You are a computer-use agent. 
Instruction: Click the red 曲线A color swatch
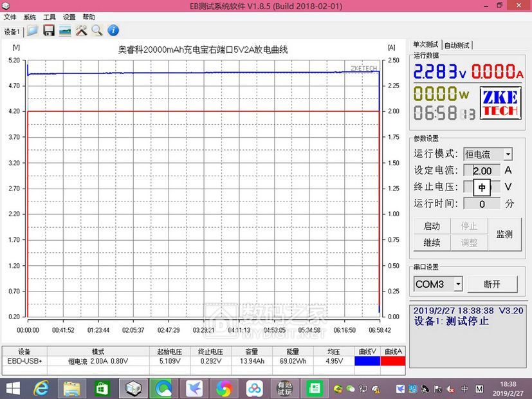click(392, 361)
